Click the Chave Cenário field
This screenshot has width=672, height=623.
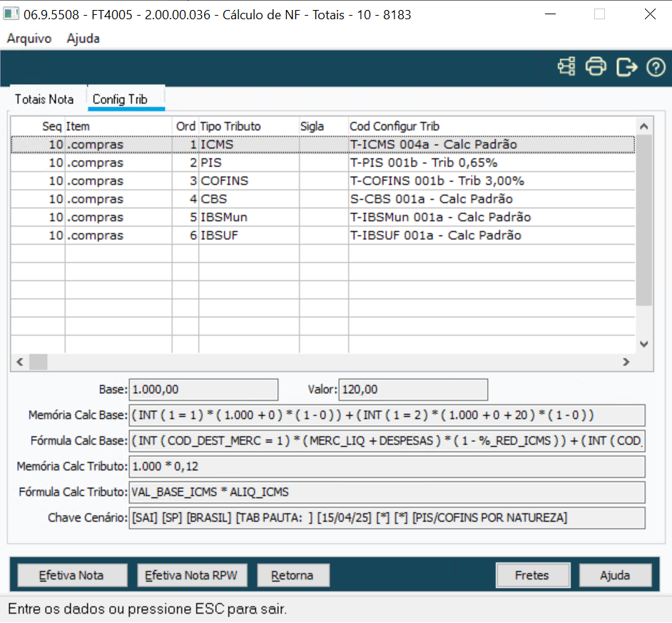coord(387,518)
